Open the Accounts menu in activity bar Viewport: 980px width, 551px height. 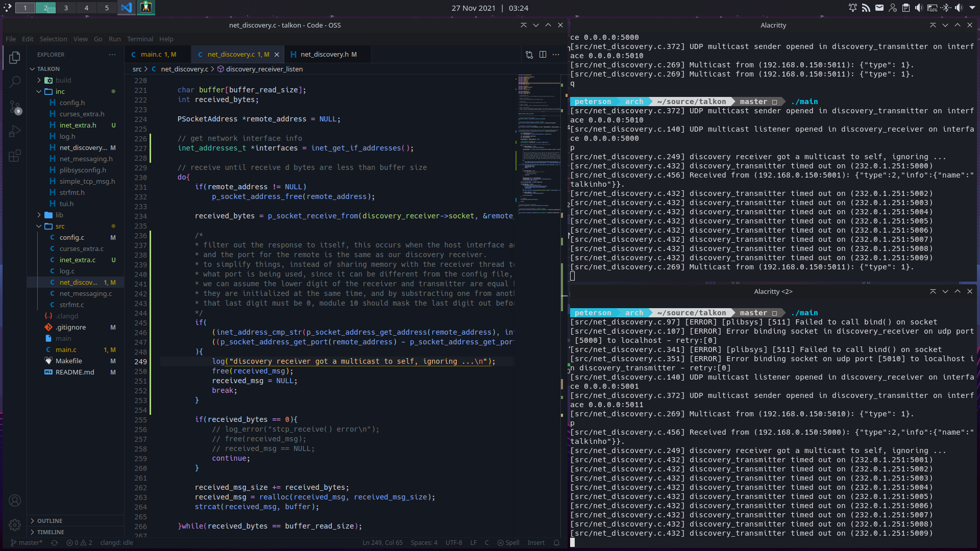pyautogui.click(x=15, y=500)
